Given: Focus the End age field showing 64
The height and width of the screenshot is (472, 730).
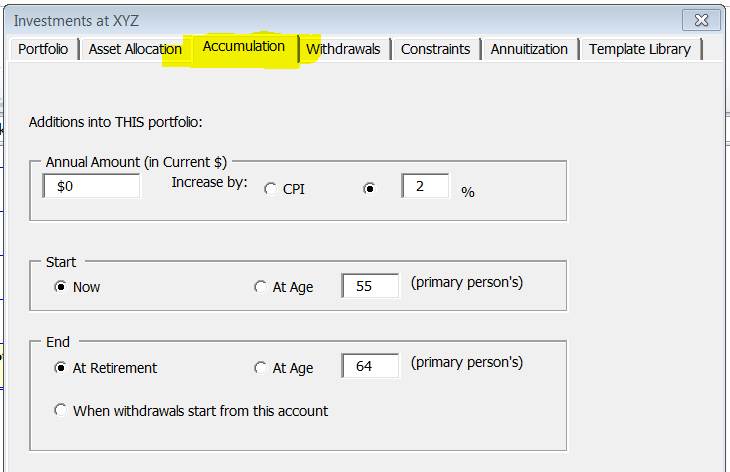Looking at the screenshot, I should pyautogui.click(x=370, y=367).
